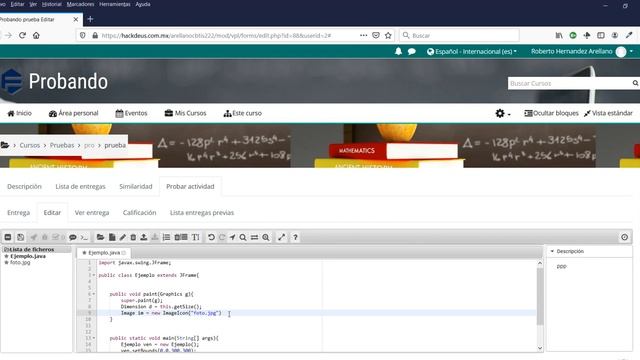Open Lista entregas previas sub-tab

202,213
